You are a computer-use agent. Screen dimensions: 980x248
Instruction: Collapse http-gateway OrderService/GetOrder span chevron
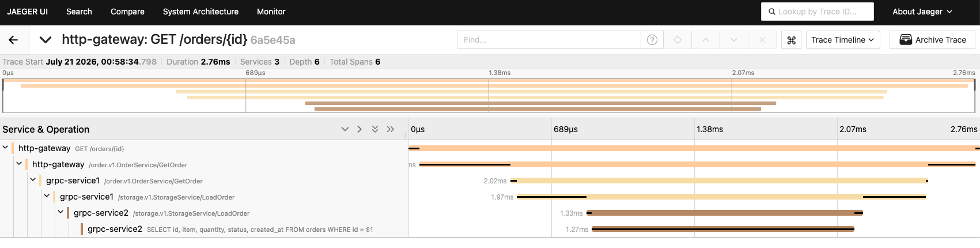(19, 164)
